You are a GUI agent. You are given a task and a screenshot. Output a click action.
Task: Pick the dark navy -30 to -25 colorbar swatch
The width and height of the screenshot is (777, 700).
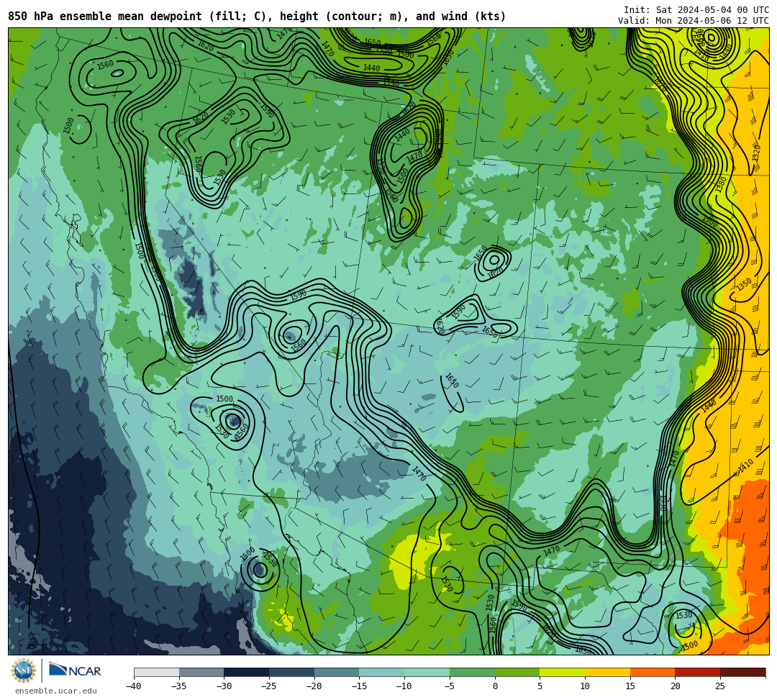pos(247,672)
